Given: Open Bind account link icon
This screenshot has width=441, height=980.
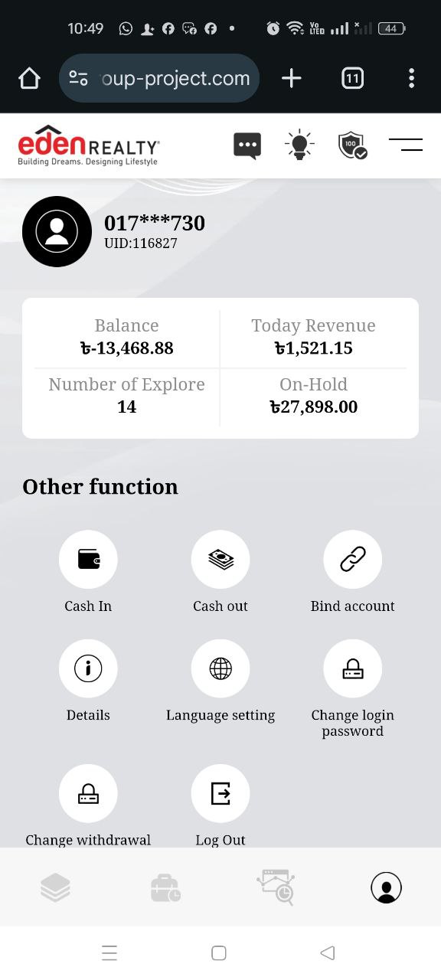Looking at the screenshot, I should click(x=353, y=560).
